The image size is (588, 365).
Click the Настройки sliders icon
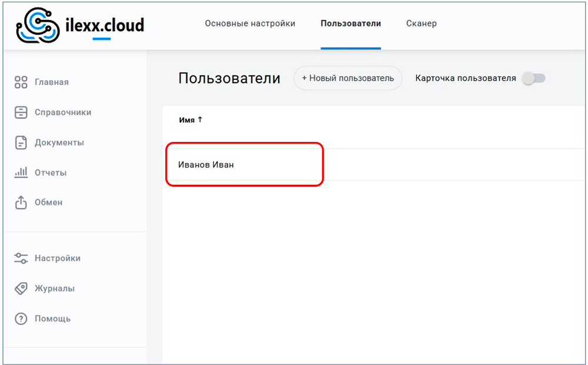tap(21, 258)
